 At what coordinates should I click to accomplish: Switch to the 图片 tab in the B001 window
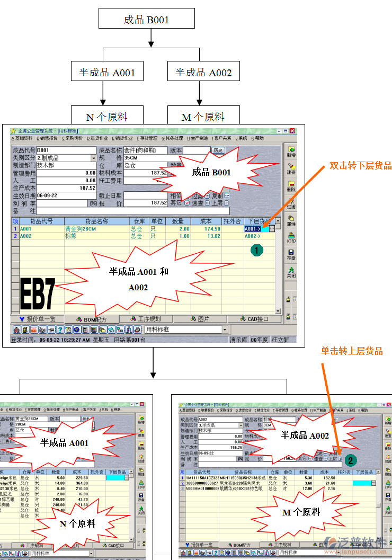[x=200, y=319]
